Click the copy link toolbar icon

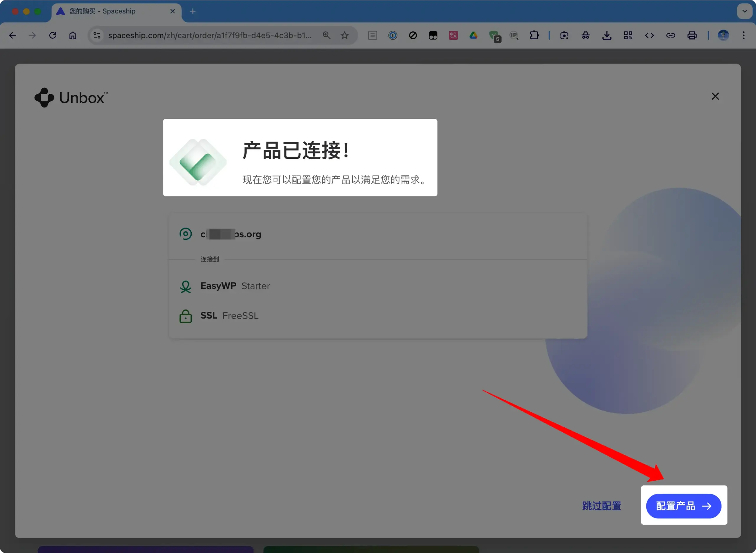pos(671,35)
